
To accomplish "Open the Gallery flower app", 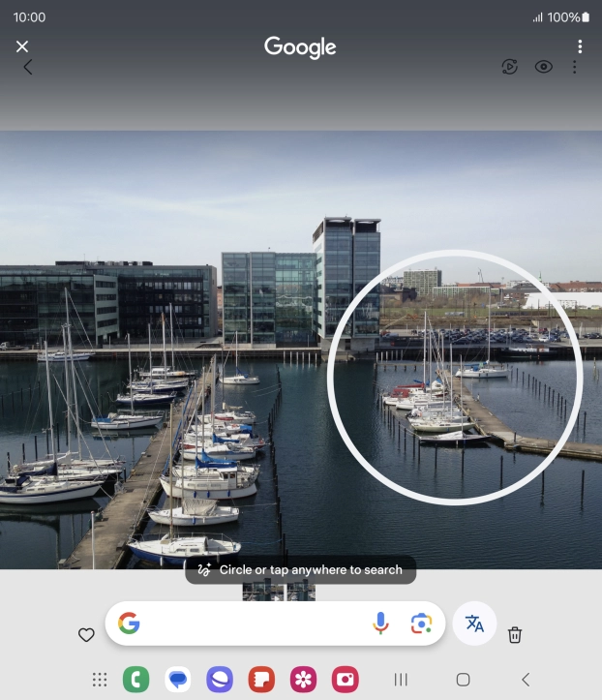I will click(x=303, y=680).
